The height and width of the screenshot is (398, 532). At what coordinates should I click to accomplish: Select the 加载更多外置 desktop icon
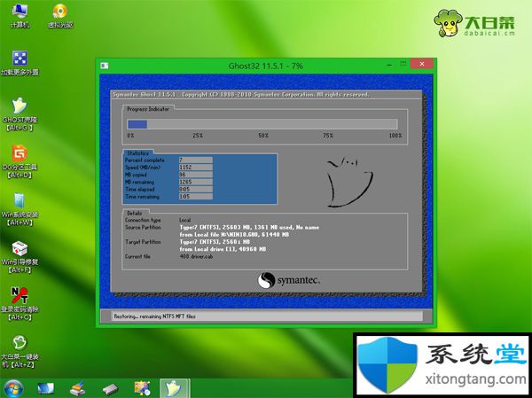tap(20, 63)
